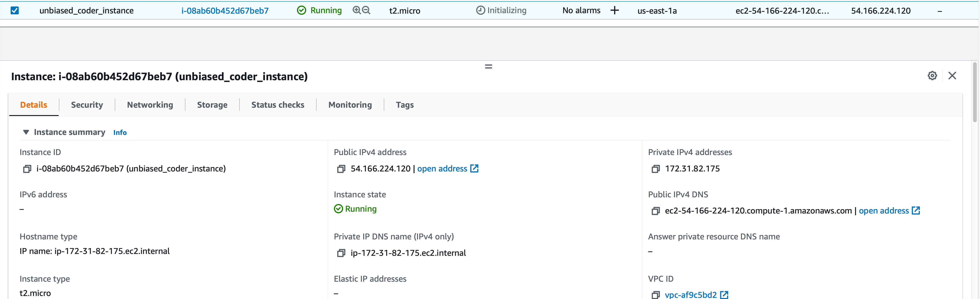Copy the VPC ID with copy icon

(x=655, y=295)
